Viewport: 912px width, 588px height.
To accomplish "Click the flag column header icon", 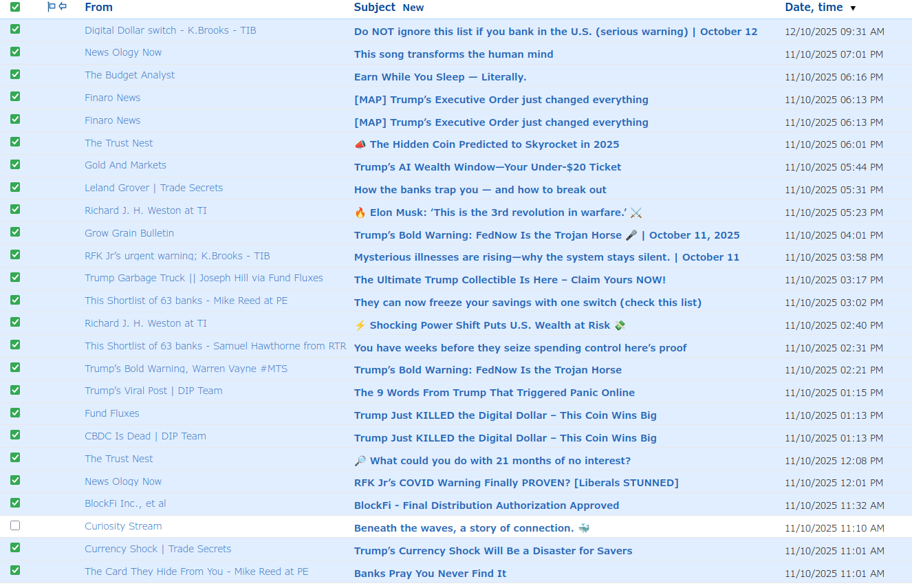I will point(51,7).
